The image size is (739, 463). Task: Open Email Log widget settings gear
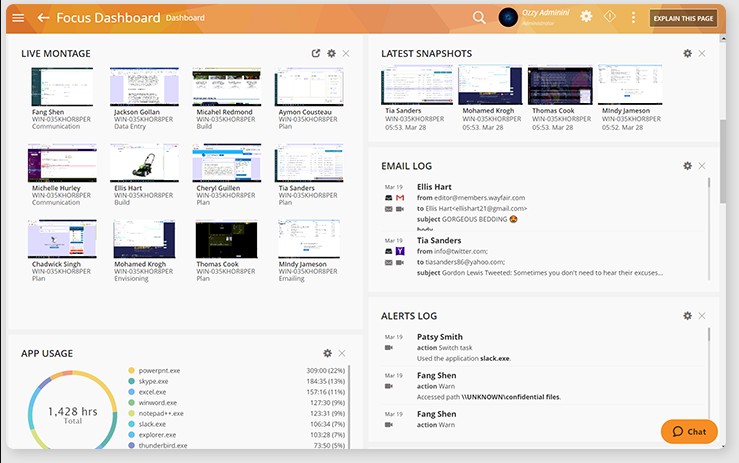click(x=687, y=166)
